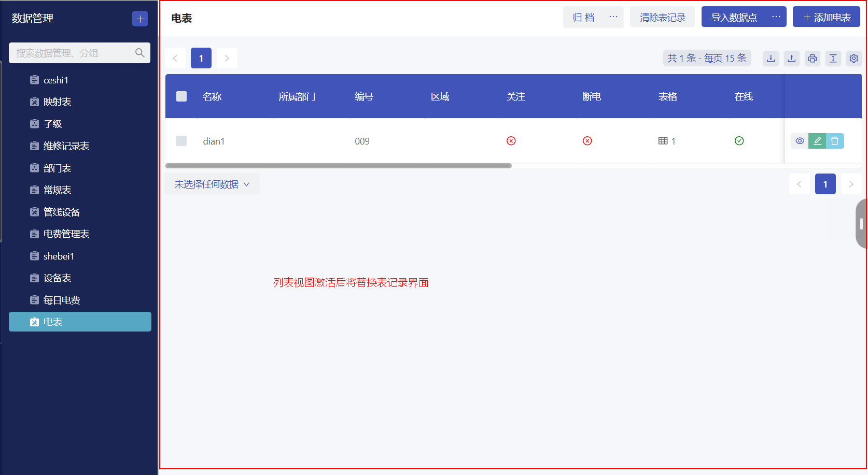The image size is (868, 475).
Task: Select shebei1 in the sidebar
Action: pos(80,256)
